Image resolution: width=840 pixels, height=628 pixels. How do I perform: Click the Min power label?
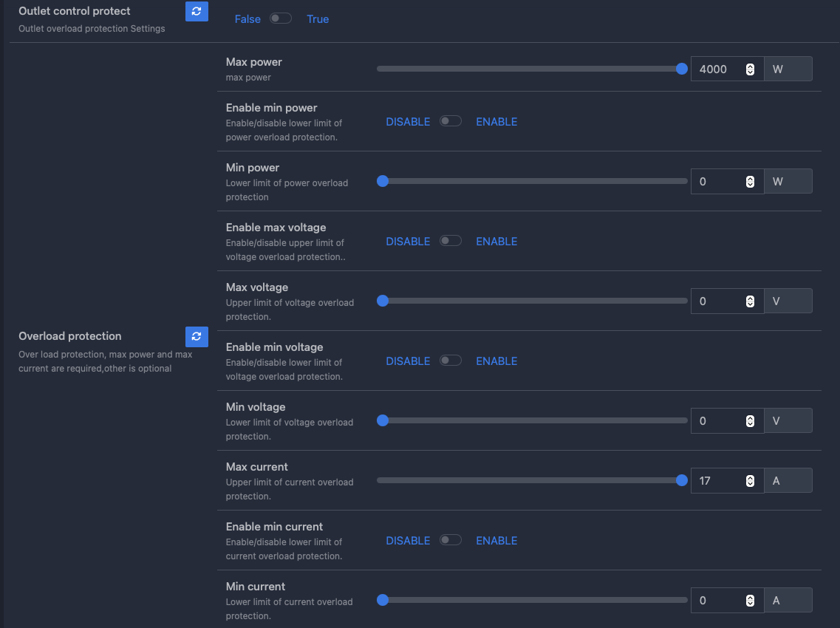coord(253,168)
